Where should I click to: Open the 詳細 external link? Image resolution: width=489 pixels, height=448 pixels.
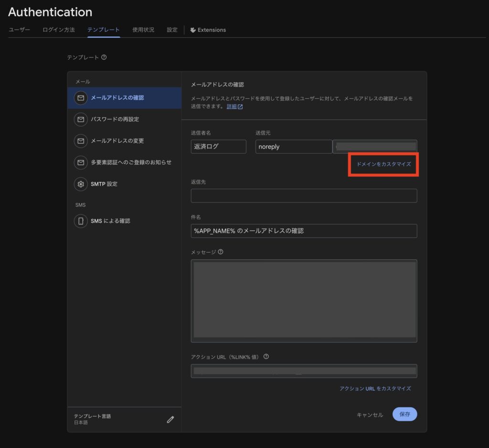(x=234, y=107)
